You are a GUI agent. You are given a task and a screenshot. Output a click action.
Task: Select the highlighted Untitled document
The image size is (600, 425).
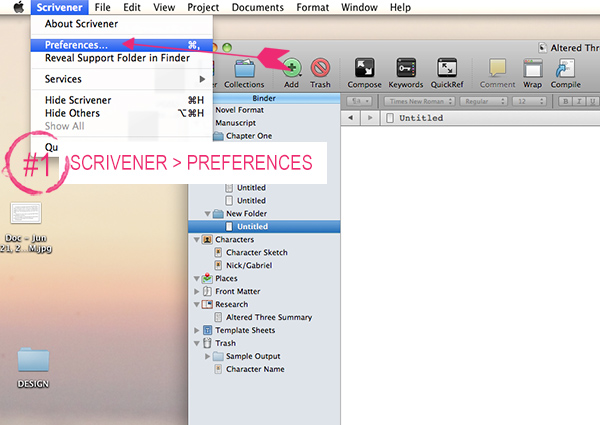[264, 226]
